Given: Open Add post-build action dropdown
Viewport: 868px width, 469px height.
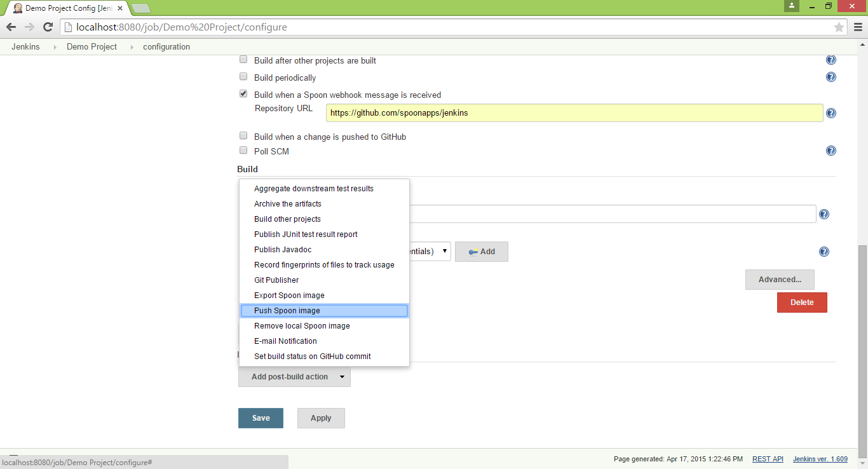Looking at the screenshot, I should 294,377.
